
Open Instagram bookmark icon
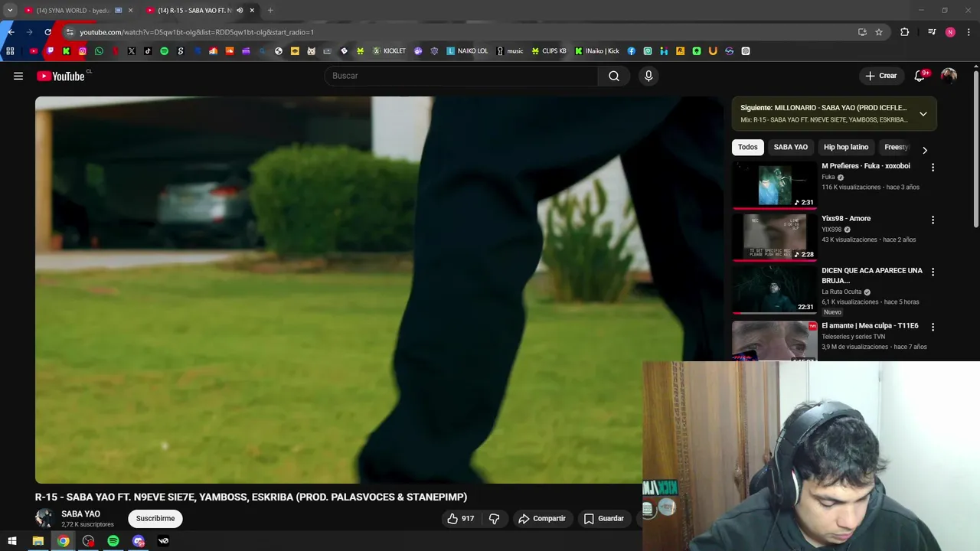tap(83, 51)
